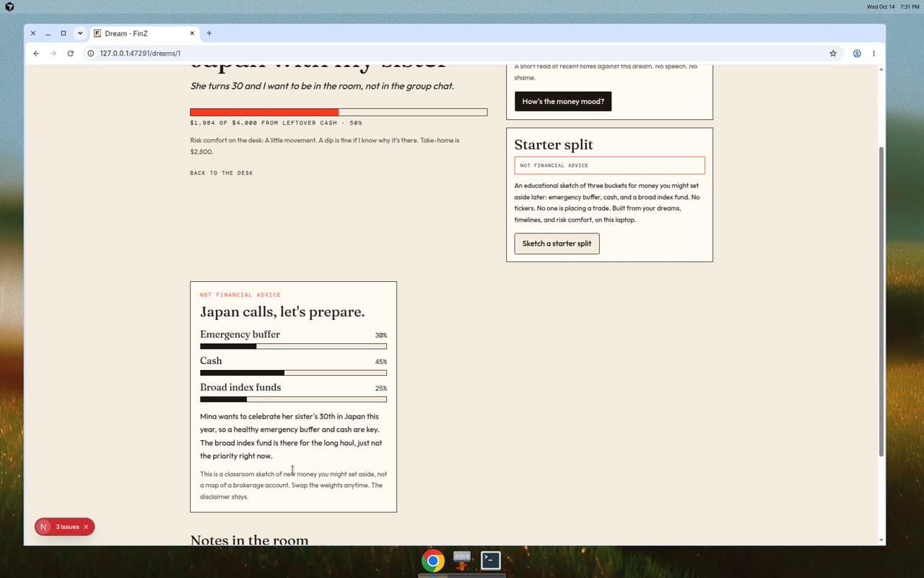This screenshot has width=924, height=578.
Task: Click the heading Japan calls, let's prepare.
Action: tap(282, 312)
